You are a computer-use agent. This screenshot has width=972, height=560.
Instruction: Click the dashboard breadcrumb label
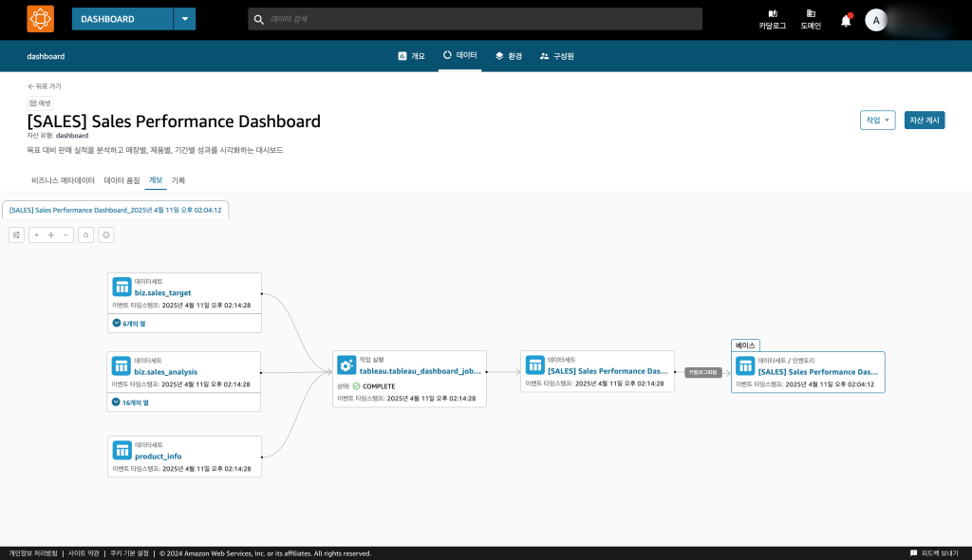pos(46,56)
